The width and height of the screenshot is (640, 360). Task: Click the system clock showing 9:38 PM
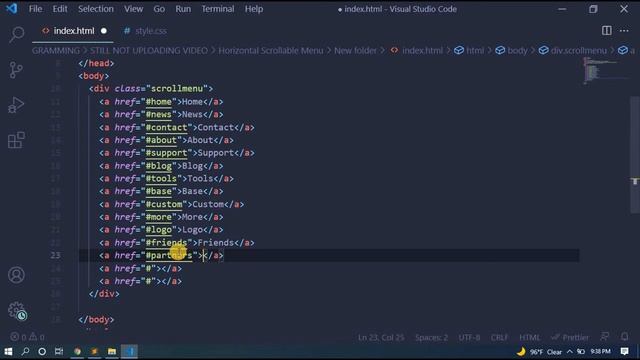coord(600,351)
